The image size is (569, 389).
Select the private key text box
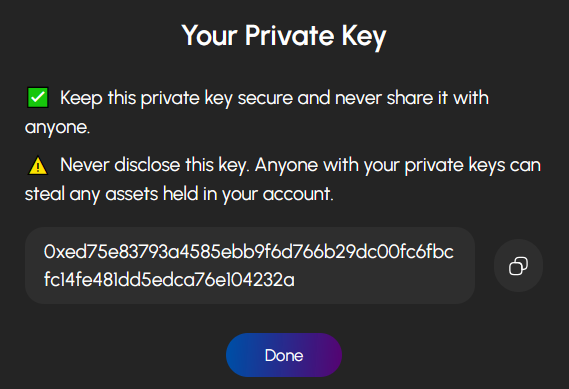click(x=250, y=266)
